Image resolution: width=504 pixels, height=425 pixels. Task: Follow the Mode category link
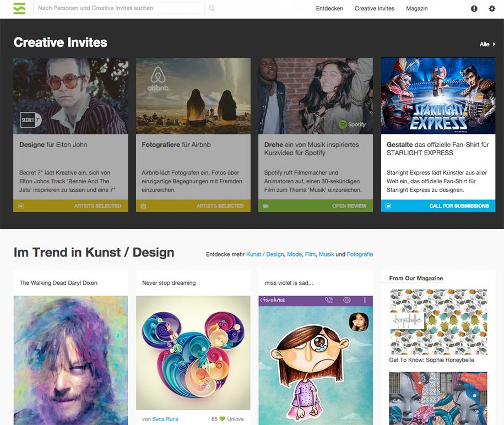[294, 254]
